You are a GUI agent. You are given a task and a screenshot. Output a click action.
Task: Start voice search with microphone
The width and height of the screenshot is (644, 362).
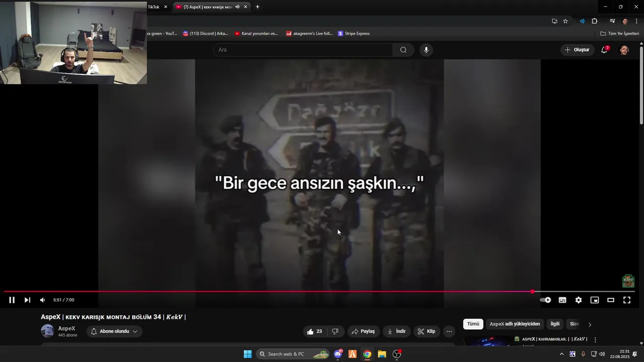tap(426, 50)
